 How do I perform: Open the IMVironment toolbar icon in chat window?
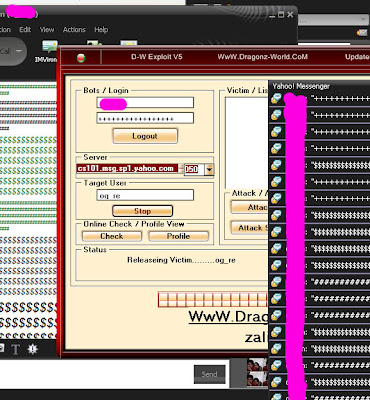[x=48, y=51]
